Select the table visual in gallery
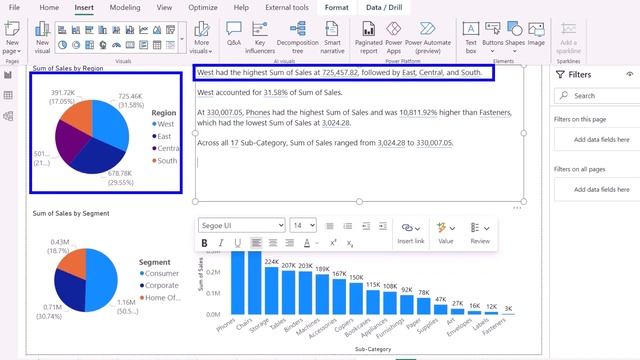640x360 pixels. [x=157, y=45]
